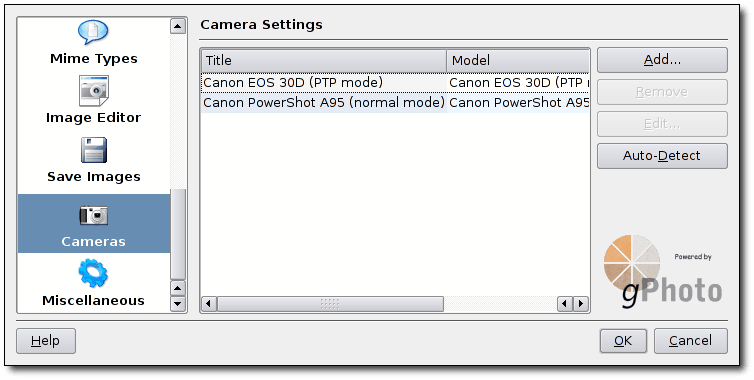Screen dimensions: 754x380
Task: Click the Add... button
Action: coord(662,60)
